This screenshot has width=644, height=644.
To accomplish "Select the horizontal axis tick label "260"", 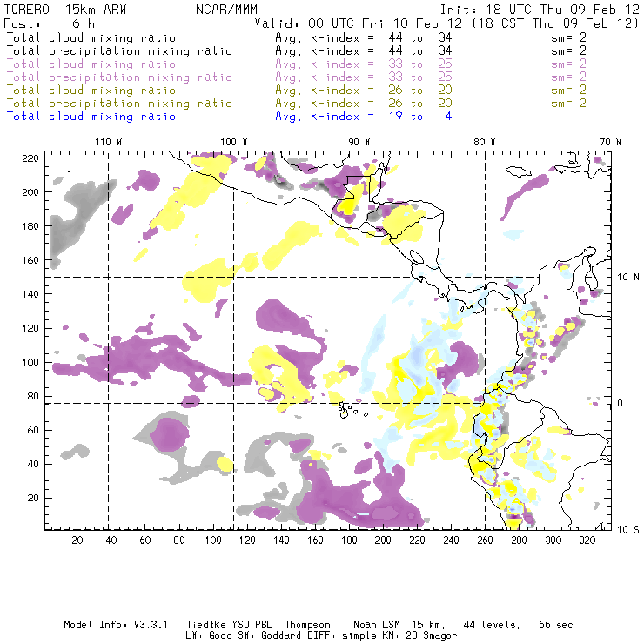I will (485, 540).
